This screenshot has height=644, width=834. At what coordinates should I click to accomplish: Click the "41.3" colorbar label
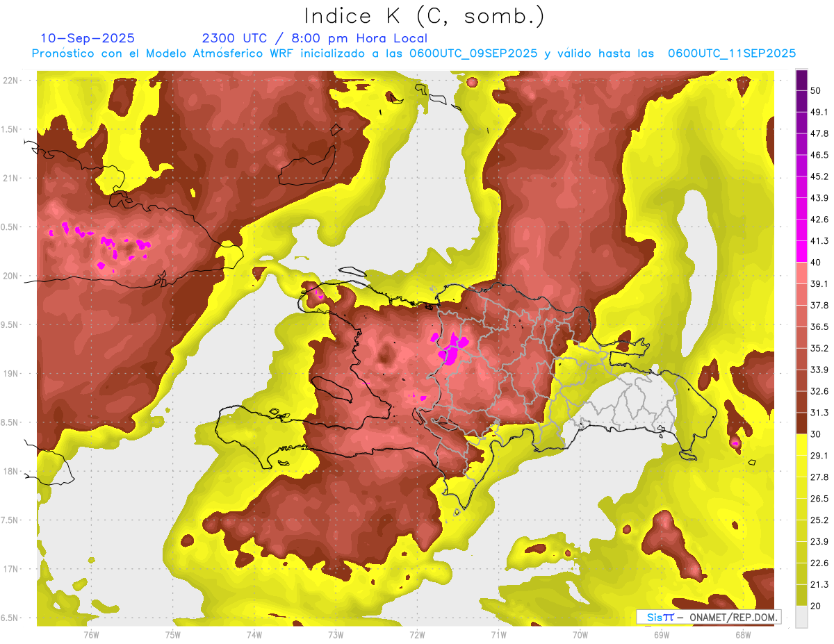coord(819,241)
